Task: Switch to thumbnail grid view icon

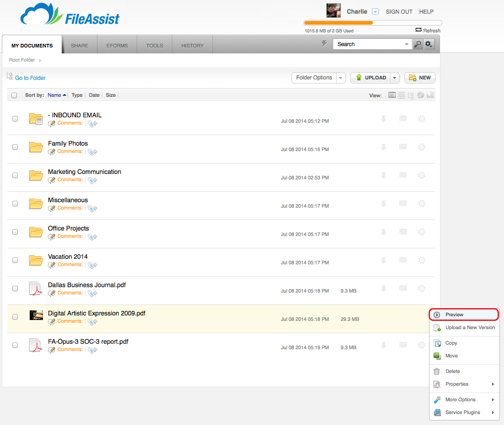Action: (x=402, y=95)
